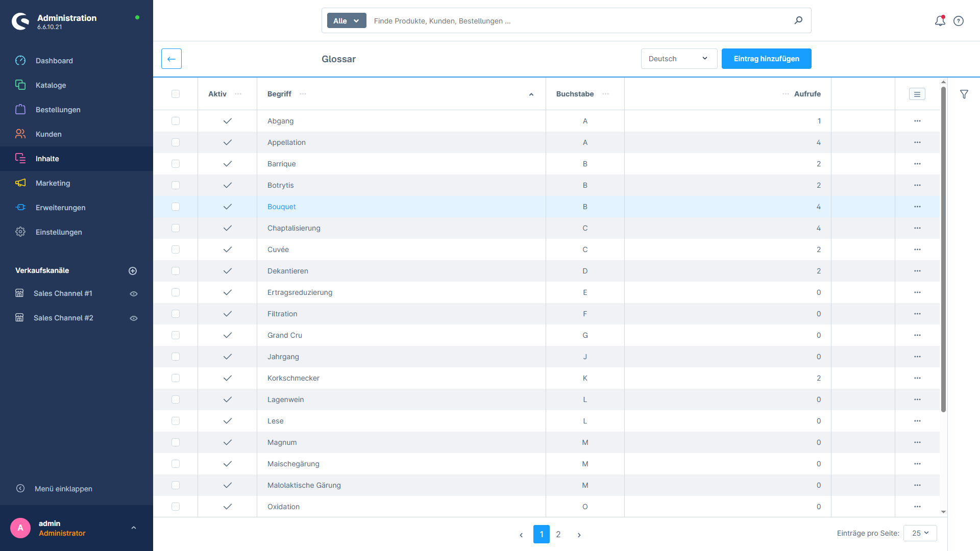The width and height of the screenshot is (980, 551).
Task: Focus the global search input field
Action: [579, 20]
